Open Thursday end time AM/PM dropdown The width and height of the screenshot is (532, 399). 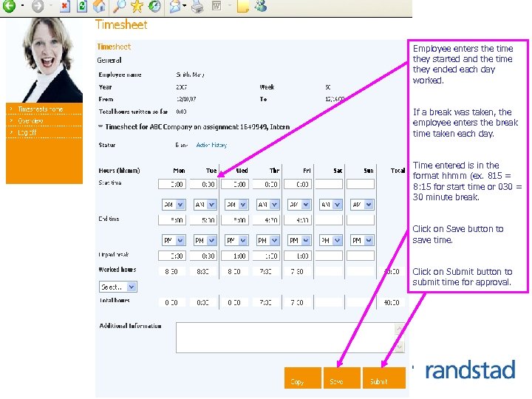267,240
